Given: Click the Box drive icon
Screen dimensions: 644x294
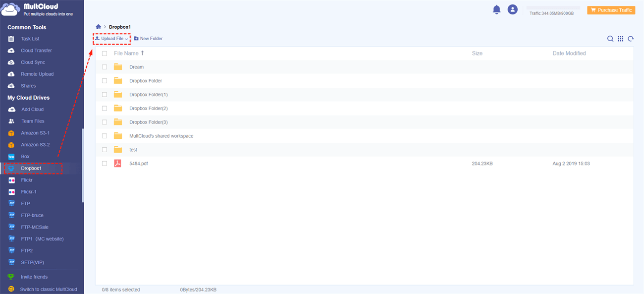Looking at the screenshot, I should (11, 157).
